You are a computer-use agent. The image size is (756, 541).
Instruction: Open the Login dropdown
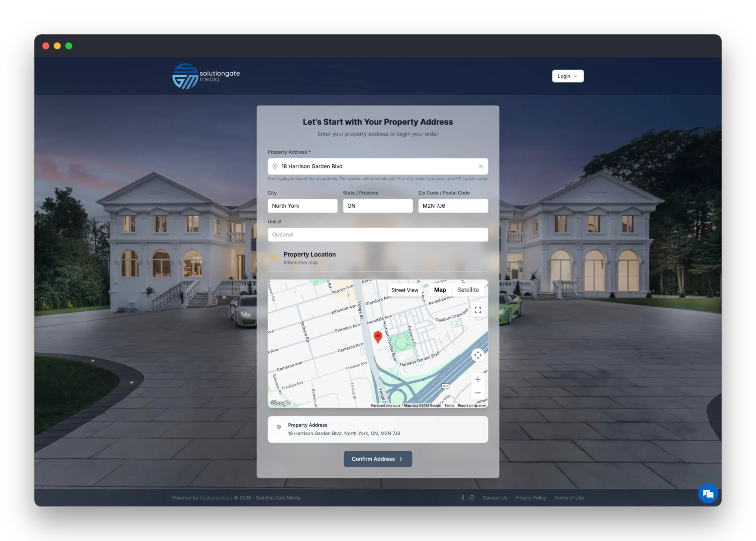[x=567, y=76]
